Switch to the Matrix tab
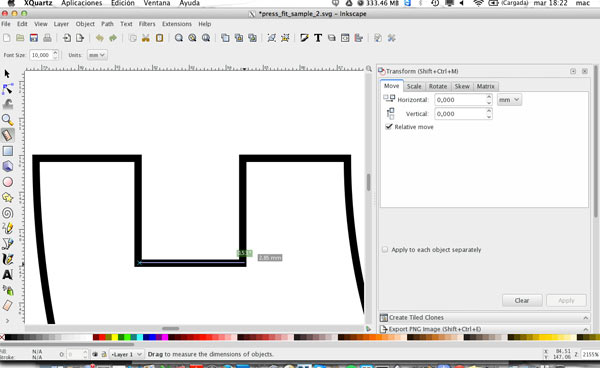 [x=486, y=86]
